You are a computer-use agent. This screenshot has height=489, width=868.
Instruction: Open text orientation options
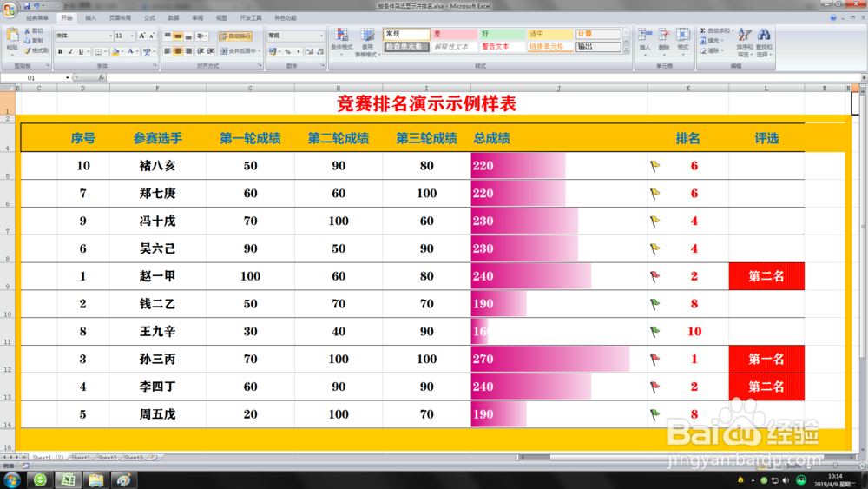(x=201, y=36)
